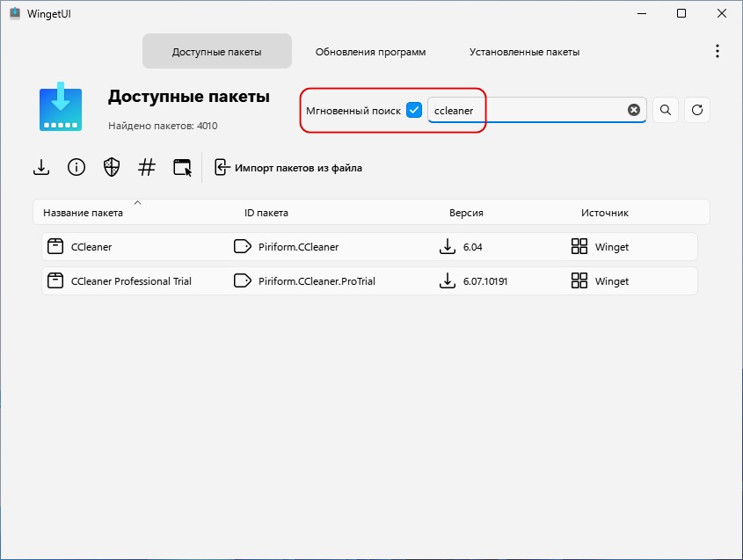This screenshot has height=560, width=743.
Task: Click the large blue download package logo
Action: point(61,106)
